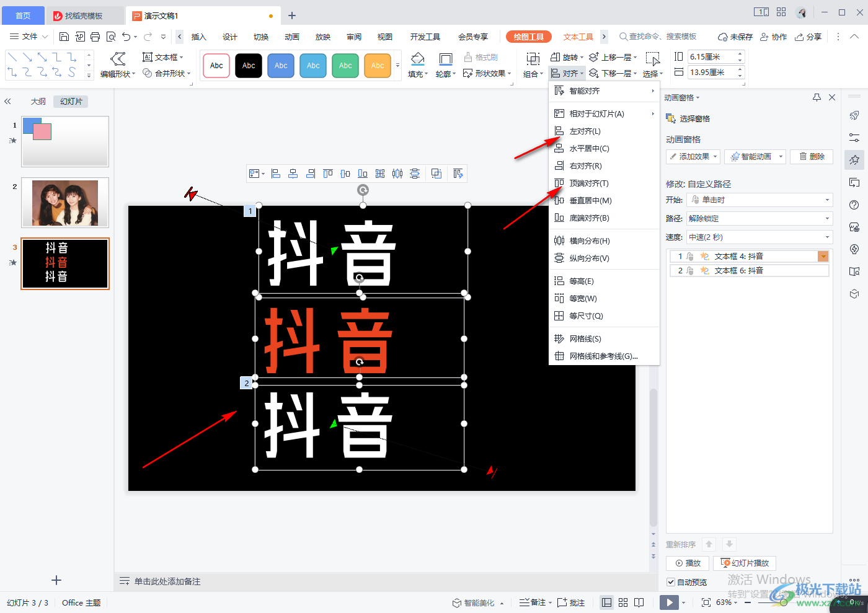
Task: Pin the animation pane with pushpin icon
Action: [x=817, y=97]
